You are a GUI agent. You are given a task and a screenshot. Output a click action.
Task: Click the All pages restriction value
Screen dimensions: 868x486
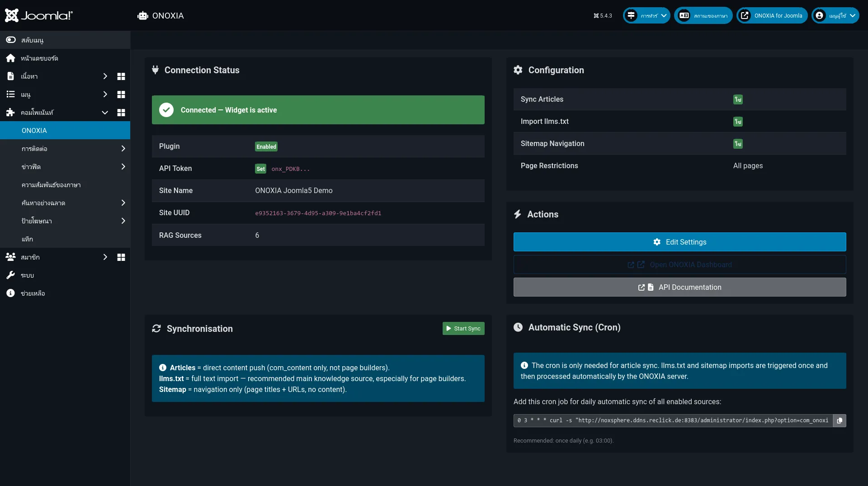tap(748, 165)
